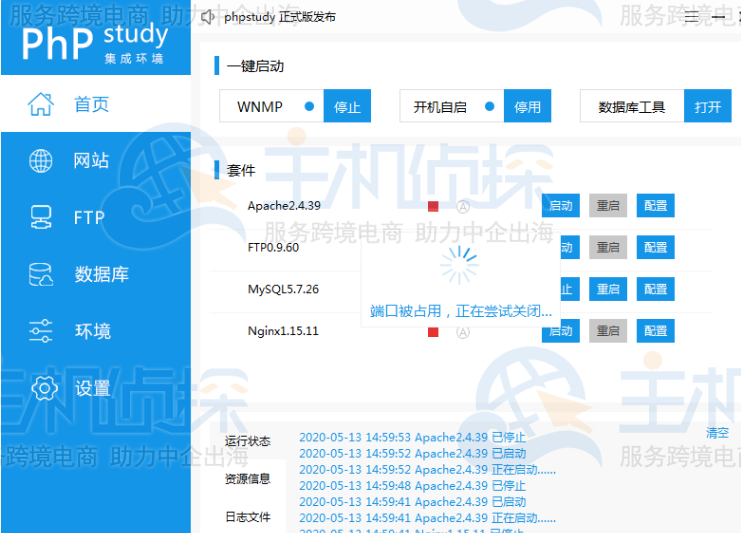741x533 pixels.
Task: Click the FTP0.9.60 suite name
Action: point(273,247)
